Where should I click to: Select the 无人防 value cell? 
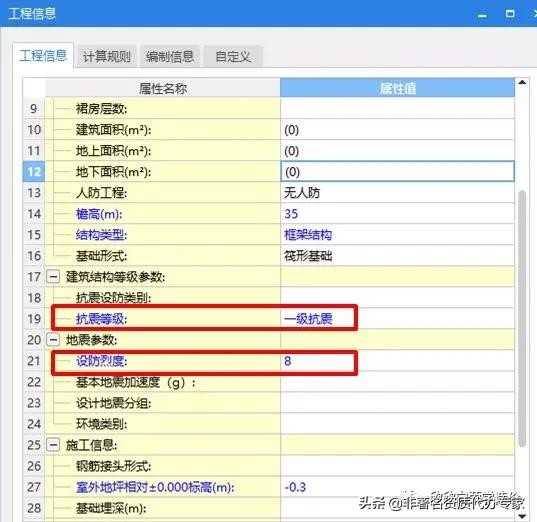click(x=398, y=193)
